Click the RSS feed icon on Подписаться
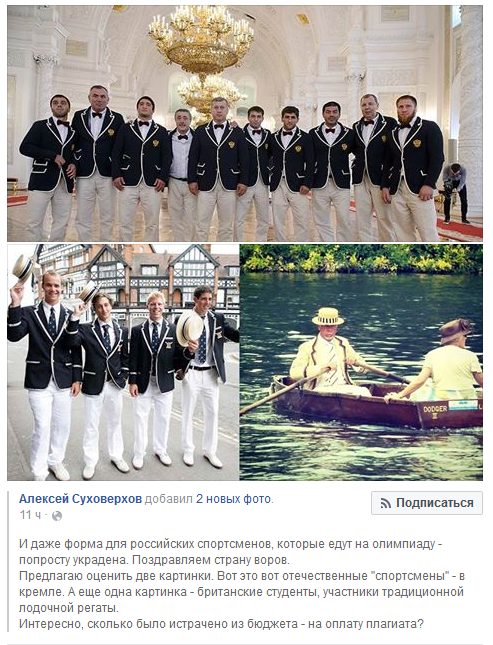 point(386,503)
